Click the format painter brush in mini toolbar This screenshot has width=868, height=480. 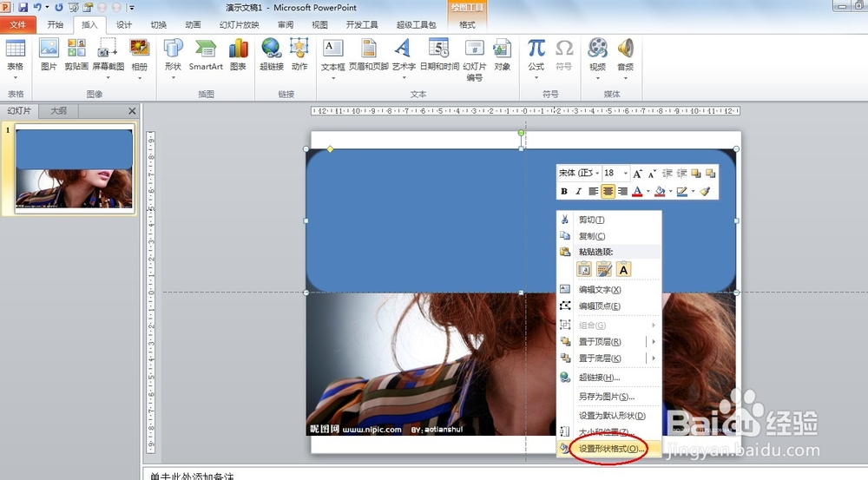[705, 192]
